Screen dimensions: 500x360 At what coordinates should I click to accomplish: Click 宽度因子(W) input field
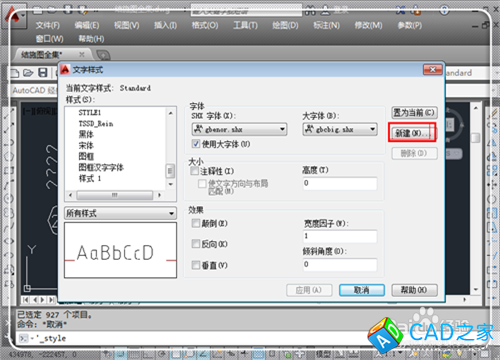340,236
